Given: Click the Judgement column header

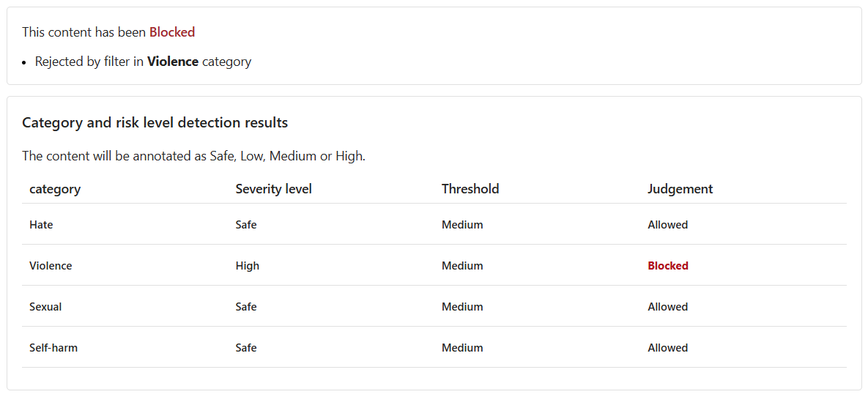Looking at the screenshot, I should click(680, 189).
